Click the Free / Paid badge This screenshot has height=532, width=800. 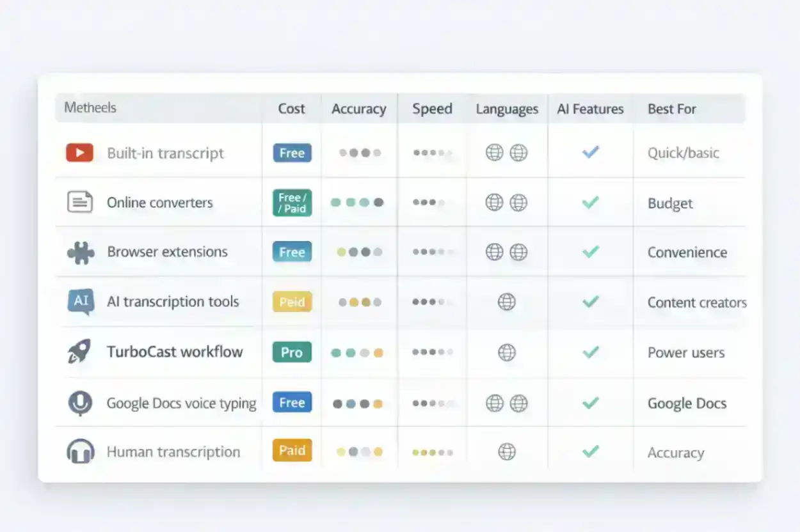pyautogui.click(x=292, y=203)
